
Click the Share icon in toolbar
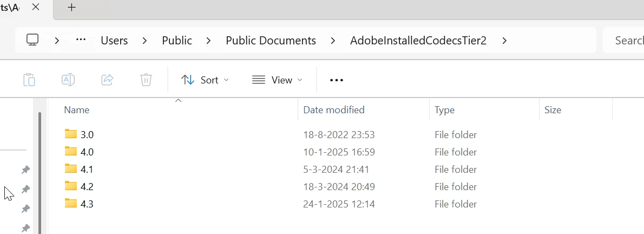107,80
